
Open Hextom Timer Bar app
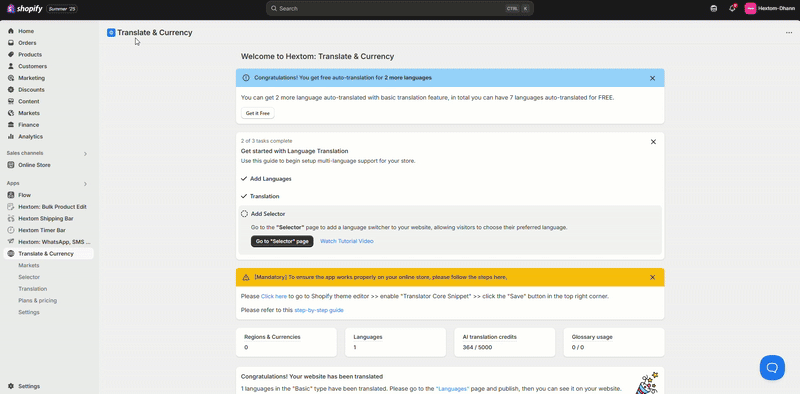pos(42,230)
